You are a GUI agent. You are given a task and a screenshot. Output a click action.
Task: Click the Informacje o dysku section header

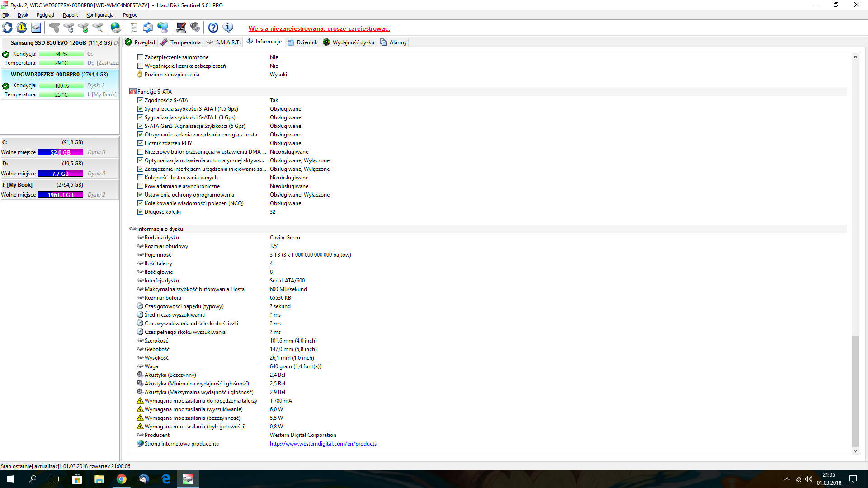pos(488,229)
